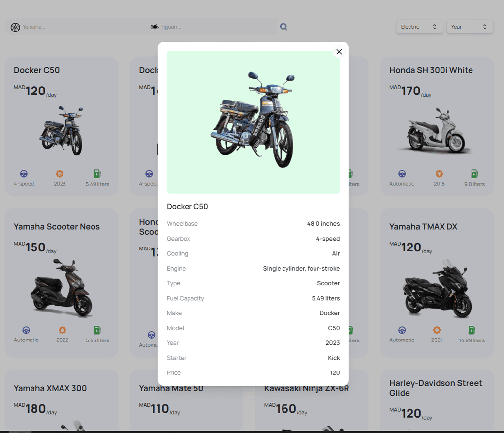Click the fuel icon on Honda SH 300i card
Image resolution: width=504 pixels, height=433 pixels.
(x=474, y=174)
